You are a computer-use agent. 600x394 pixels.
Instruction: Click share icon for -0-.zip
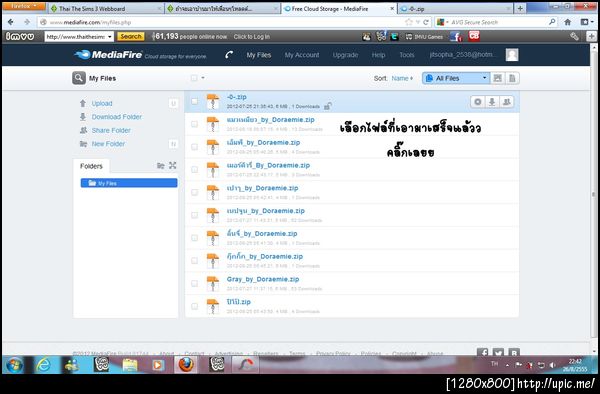pyautogui.click(x=507, y=102)
